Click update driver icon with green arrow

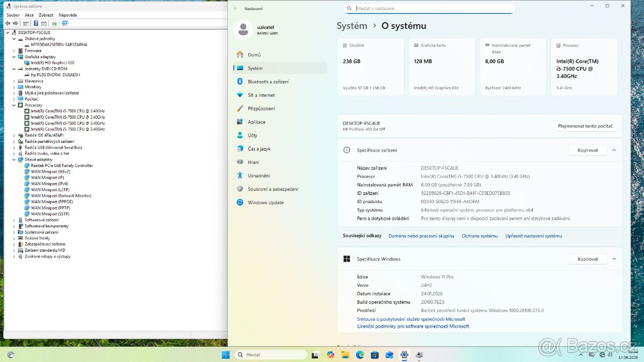54,23
